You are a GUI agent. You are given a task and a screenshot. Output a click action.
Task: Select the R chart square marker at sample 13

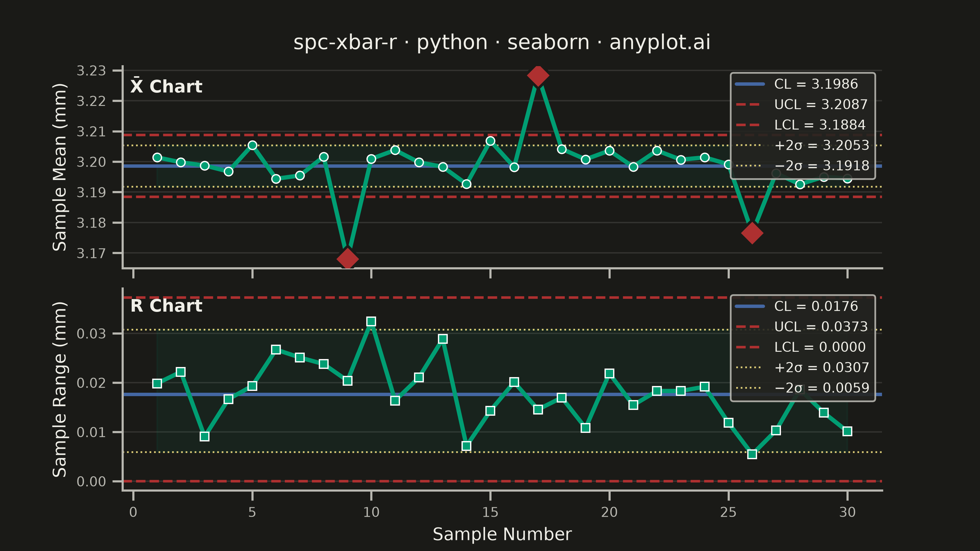pyautogui.click(x=443, y=339)
